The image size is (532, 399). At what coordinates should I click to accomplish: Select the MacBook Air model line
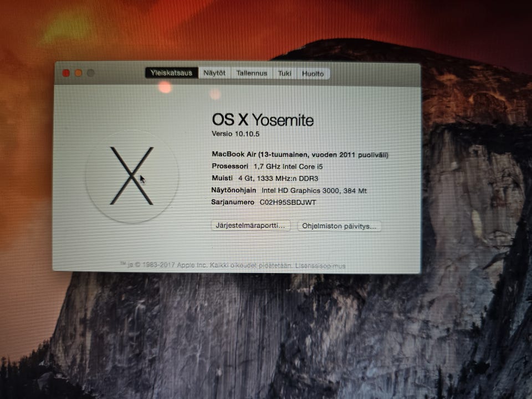[300, 155]
